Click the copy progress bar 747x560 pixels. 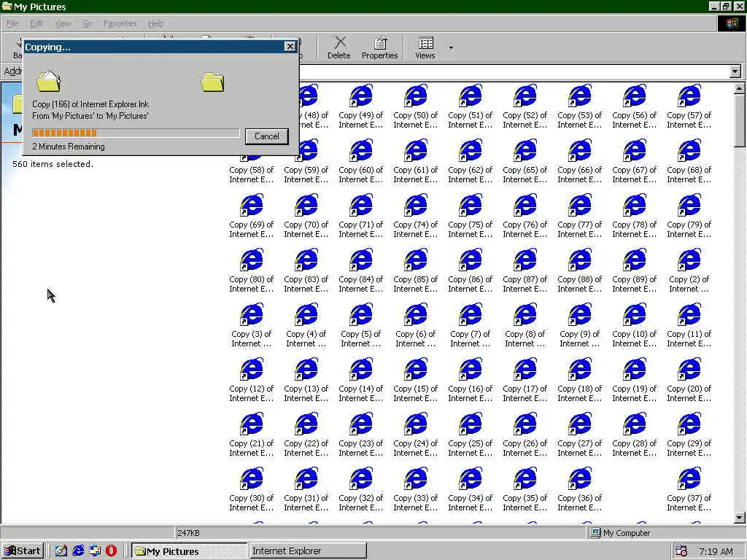(136, 133)
